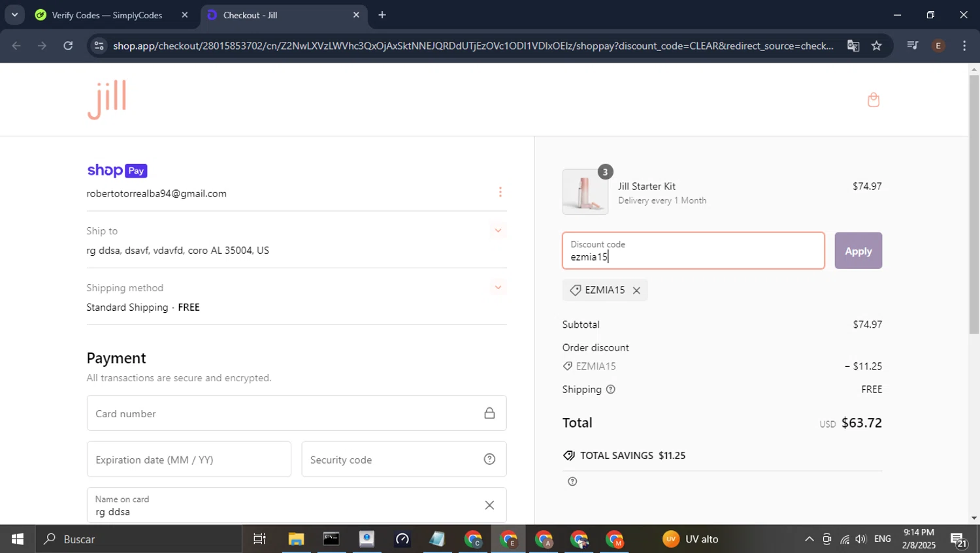Show the security code help tooltip
This screenshot has height=553, width=980.
coord(489,459)
